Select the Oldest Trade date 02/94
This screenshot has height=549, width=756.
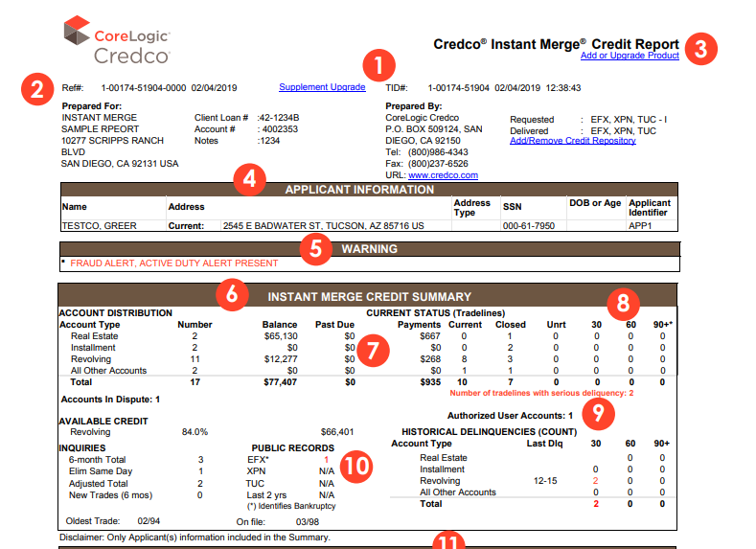pos(149,521)
